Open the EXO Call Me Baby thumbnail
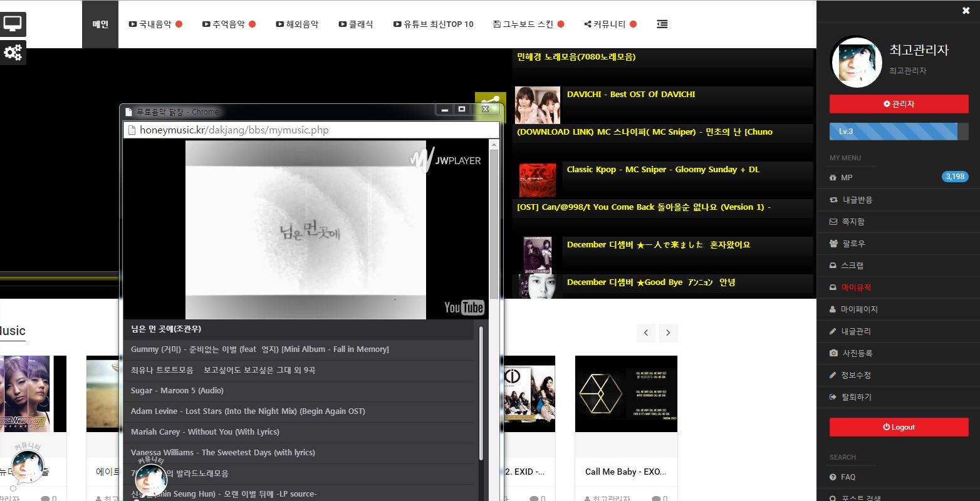980x501 pixels. click(x=626, y=394)
